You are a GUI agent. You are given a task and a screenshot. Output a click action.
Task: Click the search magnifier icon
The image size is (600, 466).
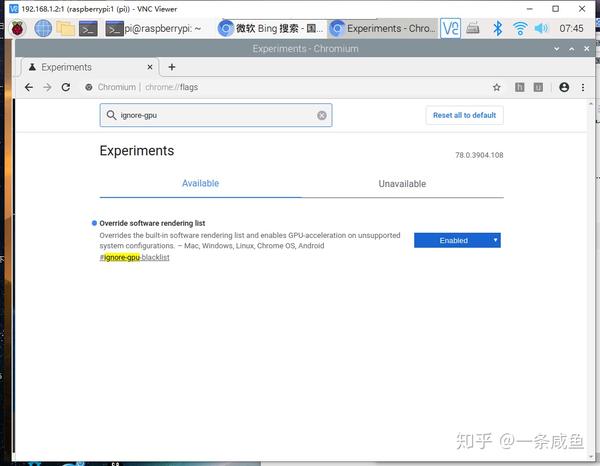click(111, 115)
